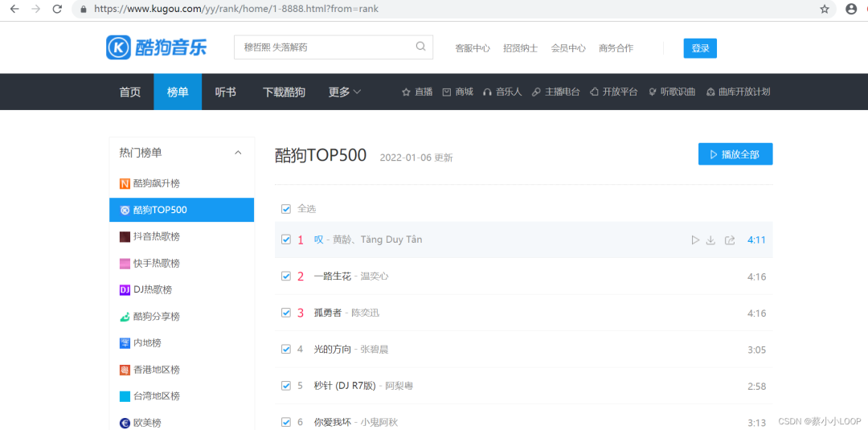
Task: Click the 3:05 duration of 光的方向
Action: coord(756,350)
